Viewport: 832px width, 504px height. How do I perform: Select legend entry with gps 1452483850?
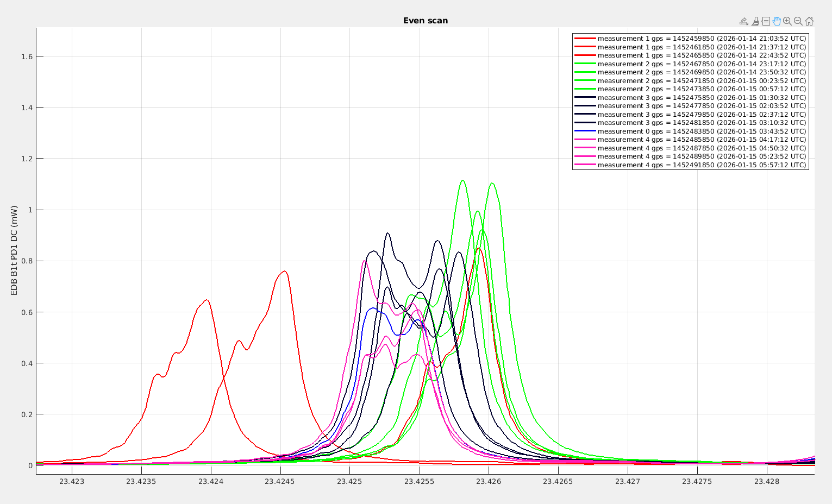pyautogui.click(x=702, y=131)
